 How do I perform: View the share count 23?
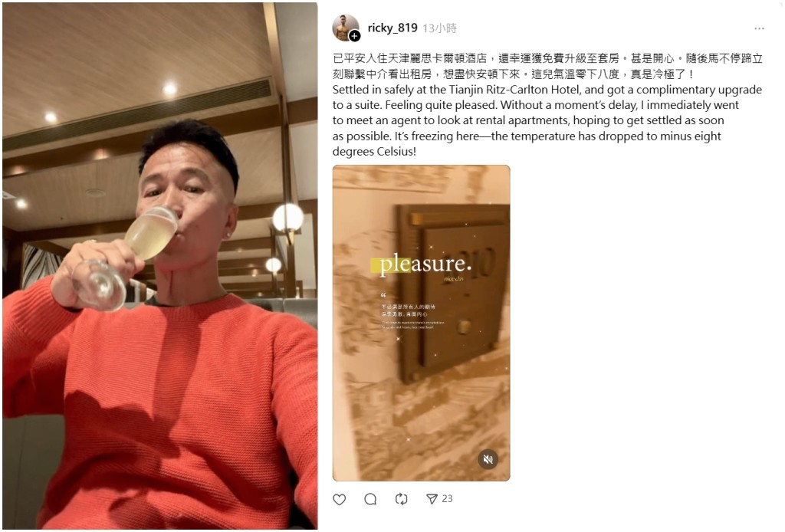click(x=447, y=498)
